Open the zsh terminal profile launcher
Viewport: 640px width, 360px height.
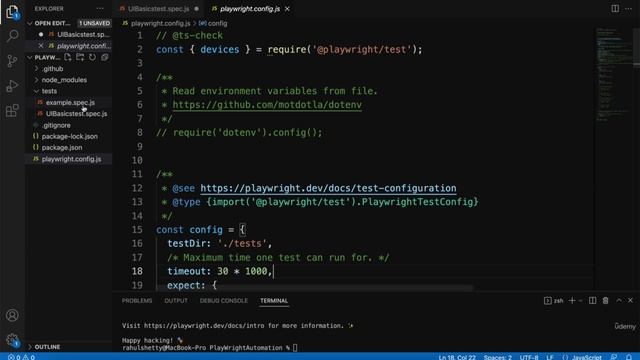click(x=553, y=301)
